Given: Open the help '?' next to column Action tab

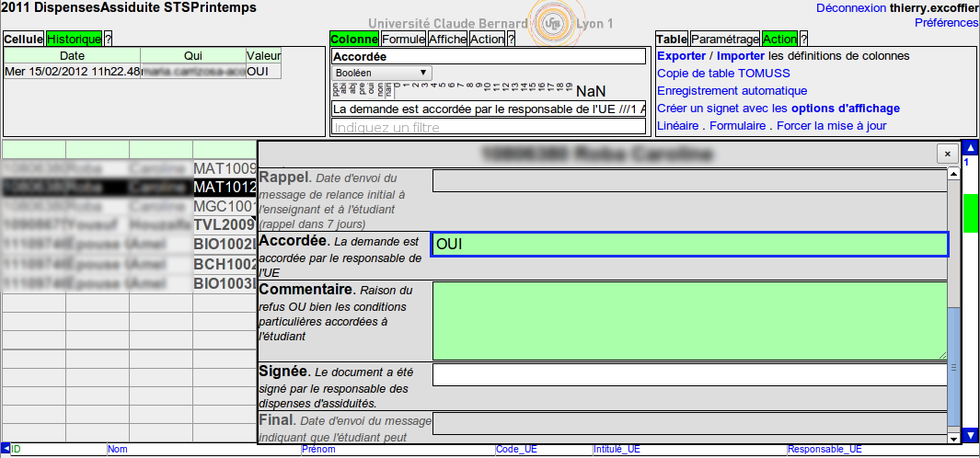Looking at the screenshot, I should click(x=511, y=39).
